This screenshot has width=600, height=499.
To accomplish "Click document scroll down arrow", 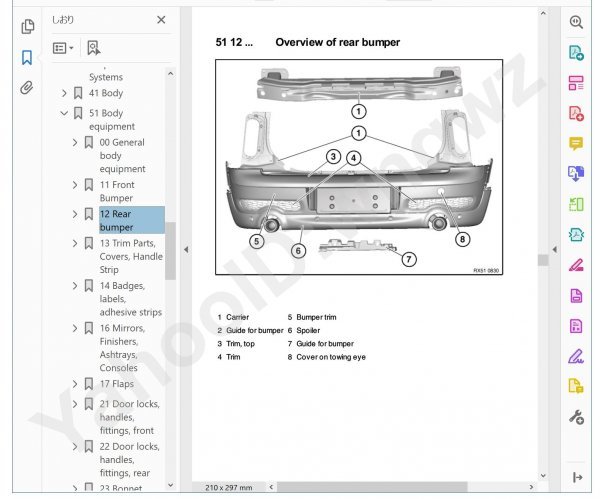I will tap(543, 476).
